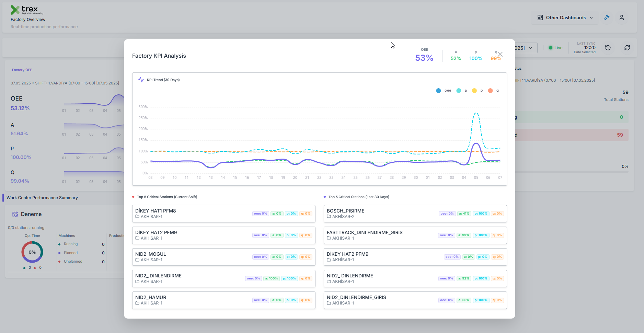Image resolution: width=644 pixels, height=333 pixels.
Task: Click the a: 99% badge on FASTTRACK_DINLENDIRME_GIRIS
Action: click(x=464, y=235)
